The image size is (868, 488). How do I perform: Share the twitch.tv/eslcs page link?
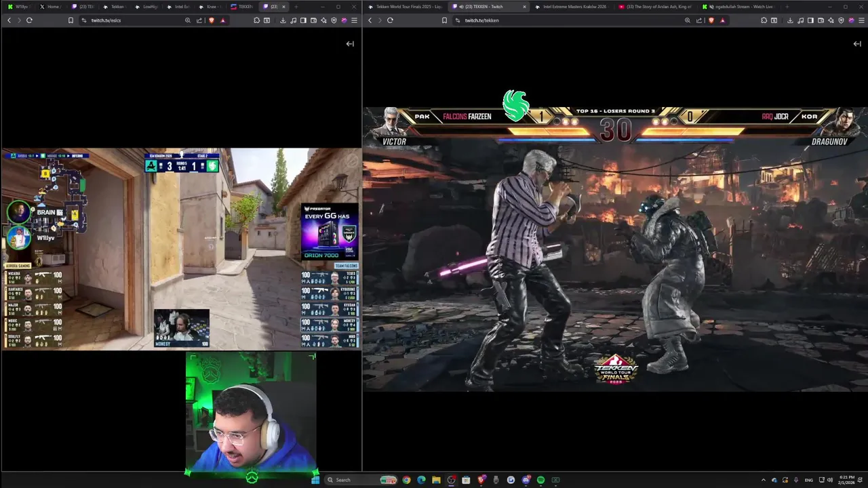point(199,20)
